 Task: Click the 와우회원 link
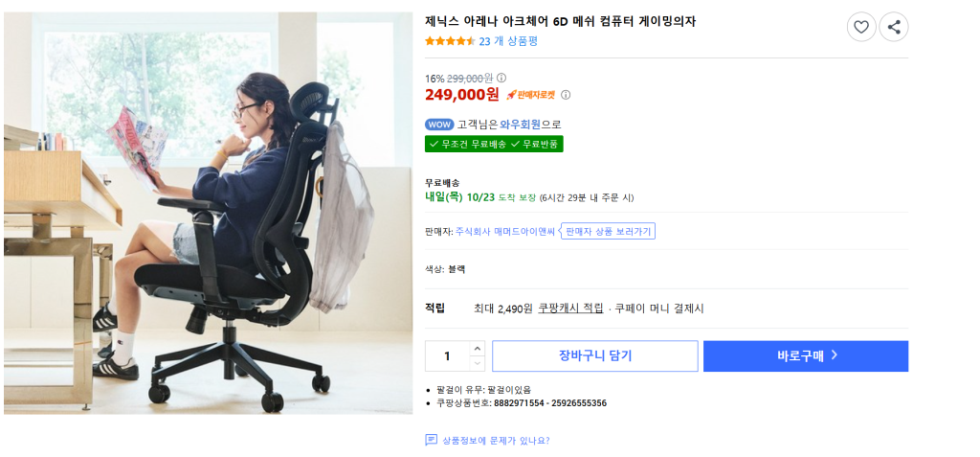click(x=520, y=125)
